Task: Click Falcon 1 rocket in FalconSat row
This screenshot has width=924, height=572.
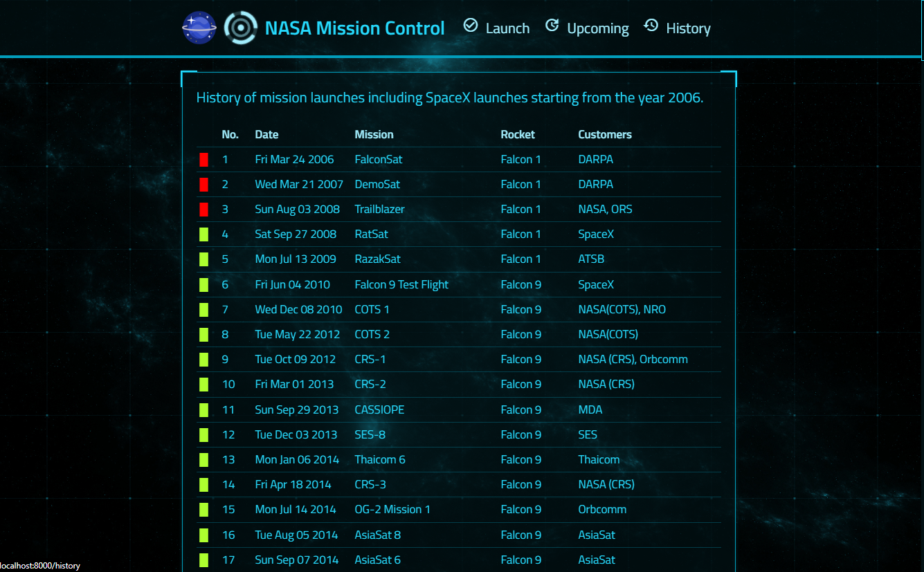Action: click(x=521, y=159)
